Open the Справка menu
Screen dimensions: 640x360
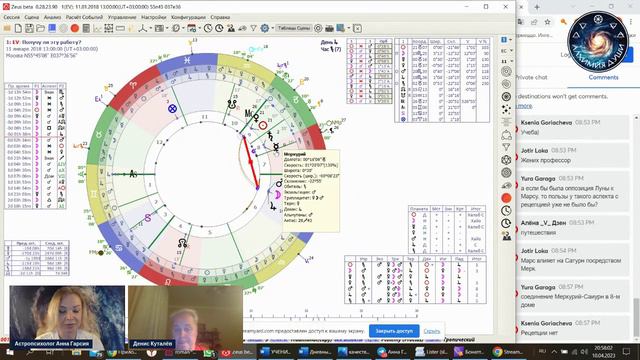point(220,17)
